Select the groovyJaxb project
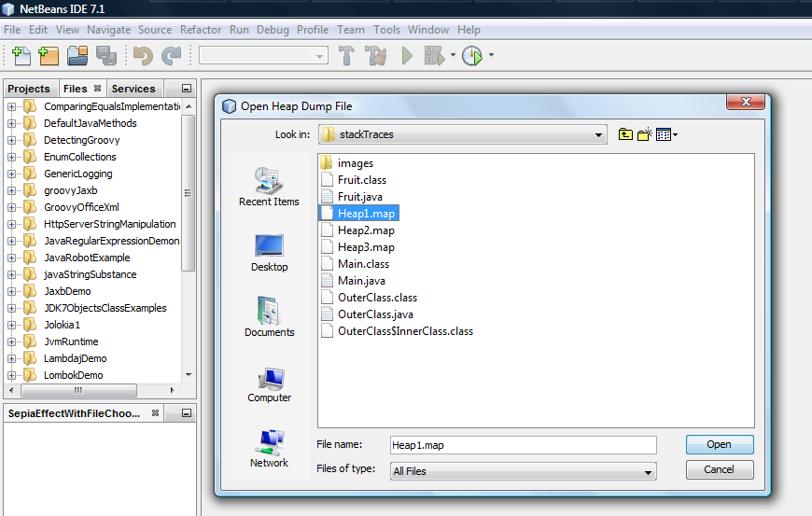 (70, 190)
